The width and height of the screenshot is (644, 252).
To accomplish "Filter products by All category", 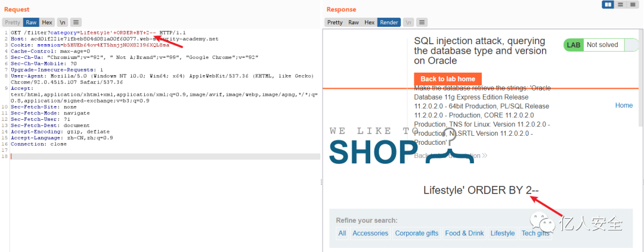I will pyautogui.click(x=342, y=233).
